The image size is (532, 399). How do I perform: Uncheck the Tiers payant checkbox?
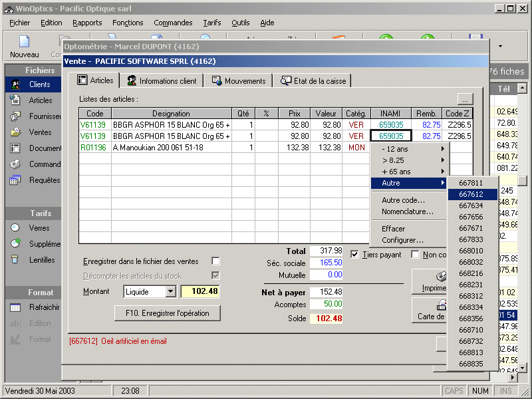coord(354,255)
